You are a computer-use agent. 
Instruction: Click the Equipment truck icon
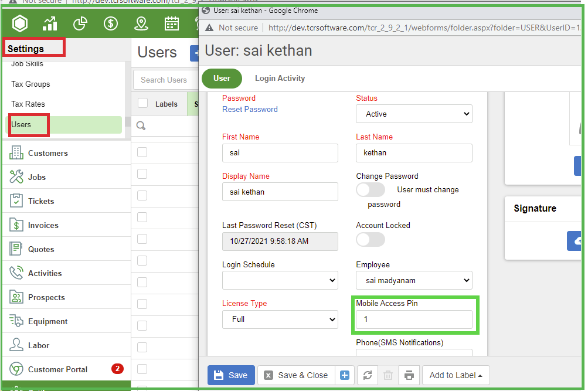coord(16,321)
